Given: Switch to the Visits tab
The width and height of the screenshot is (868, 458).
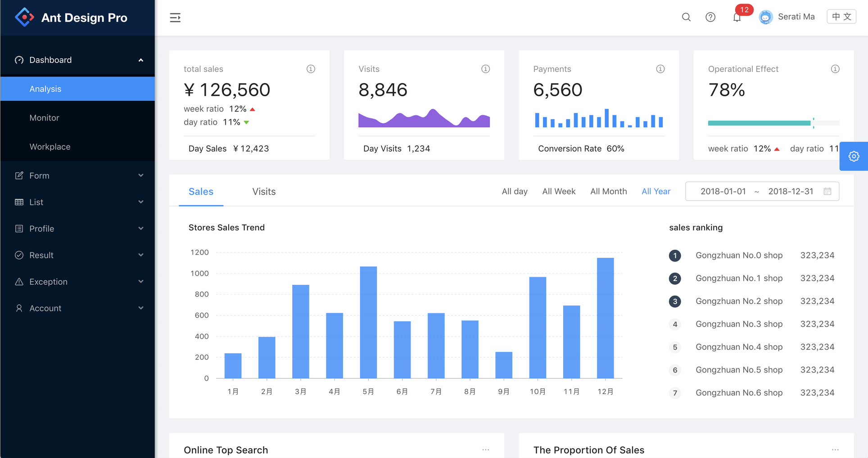Looking at the screenshot, I should coord(264,192).
